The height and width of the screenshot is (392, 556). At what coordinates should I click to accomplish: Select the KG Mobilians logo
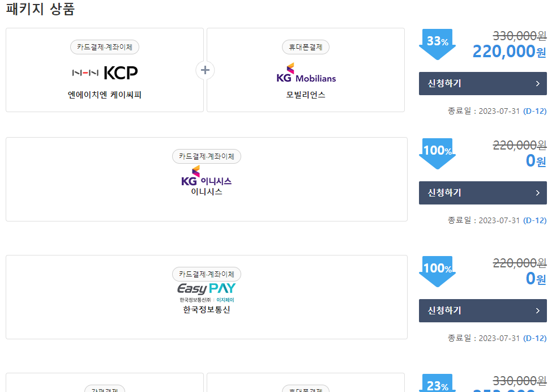305,73
